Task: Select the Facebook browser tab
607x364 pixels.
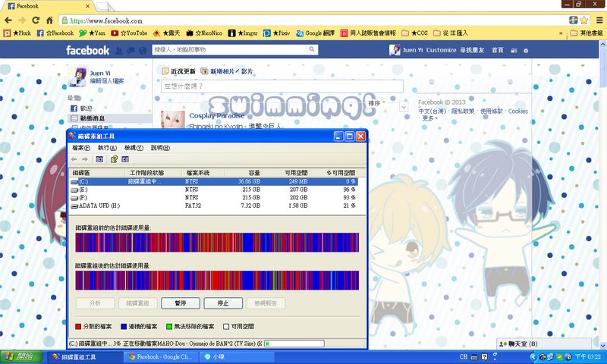Action: [47, 6]
